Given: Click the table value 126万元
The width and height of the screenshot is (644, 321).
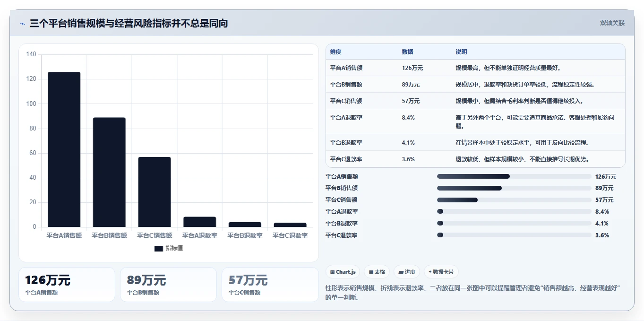Looking at the screenshot, I should point(412,68).
